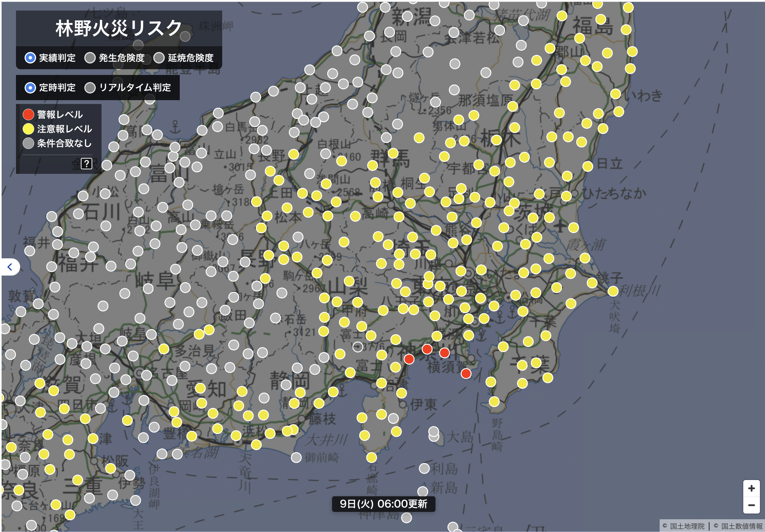Click the red legend swatch 警報レベル
This screenshot has height=532, width=765.
[x=28, y=115]
